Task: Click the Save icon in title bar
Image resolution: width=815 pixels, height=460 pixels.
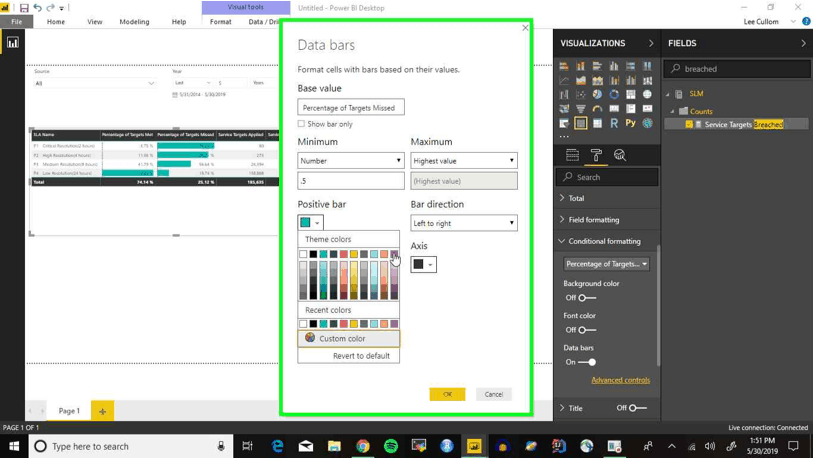Action: click(24, 8)
